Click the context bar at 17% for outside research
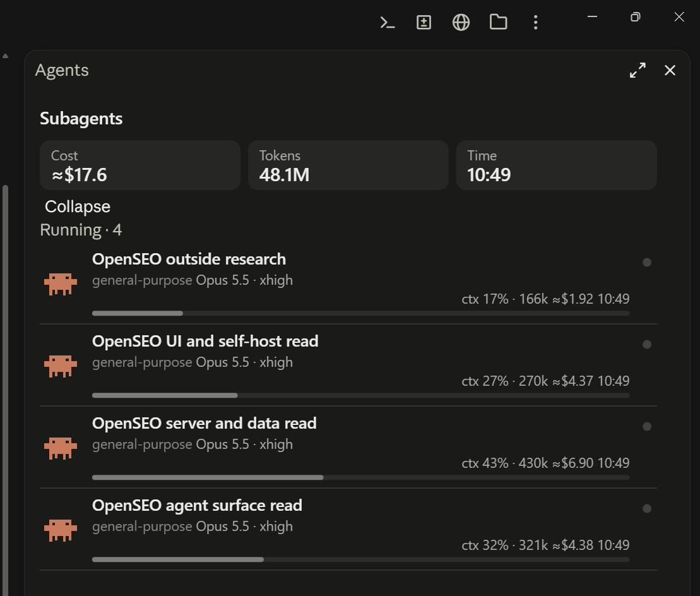The height and width of the screenshot is (596, 700). click(x=360, y=313)
